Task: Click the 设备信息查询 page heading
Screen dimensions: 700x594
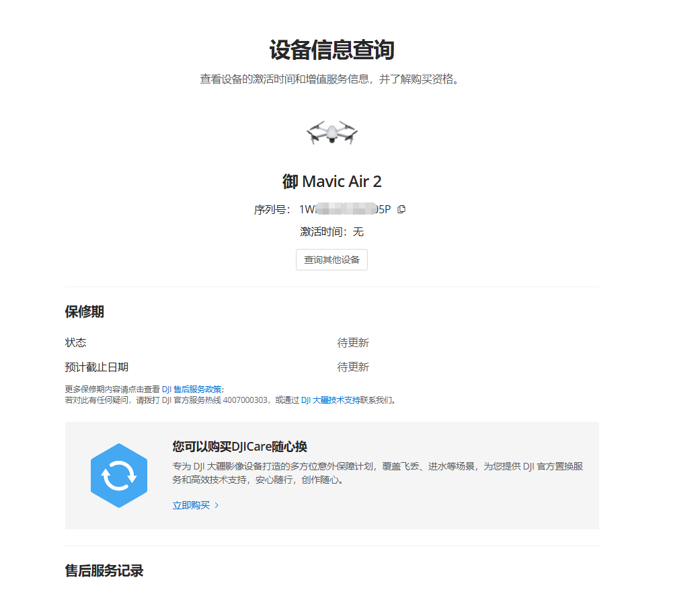Action: tap(332, 50)
